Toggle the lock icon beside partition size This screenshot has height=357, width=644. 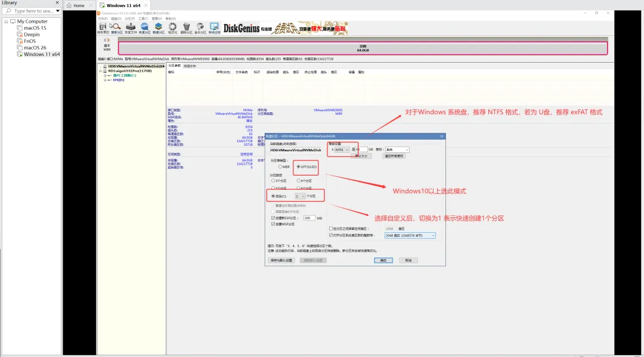tap(353, 150)
